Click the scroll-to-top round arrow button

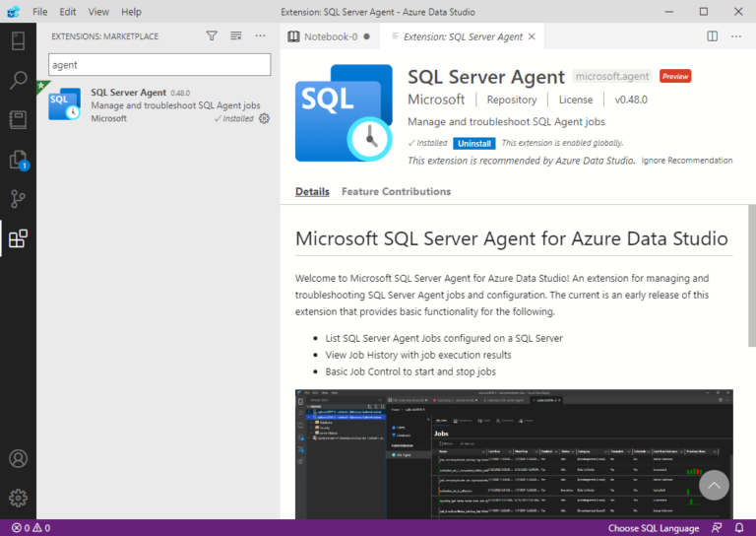[x=714, y=485]
